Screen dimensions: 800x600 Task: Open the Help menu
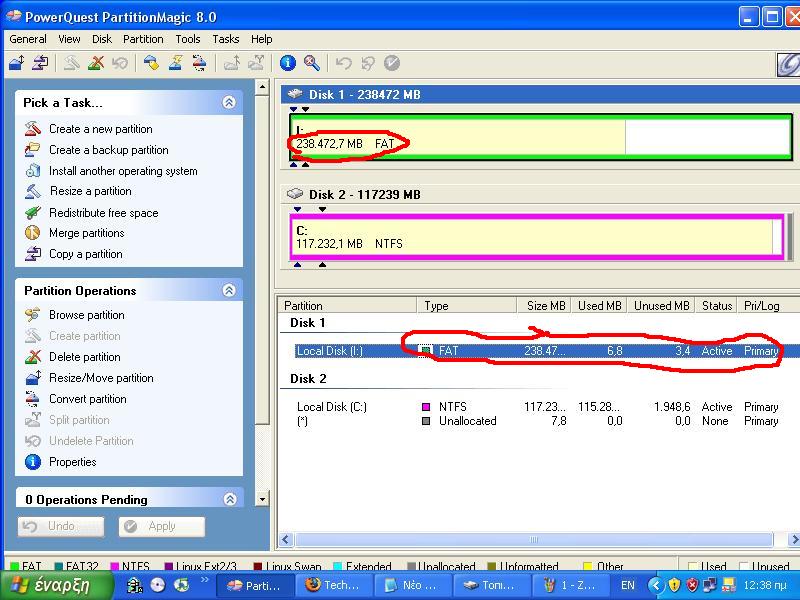[x=261, y=39]
